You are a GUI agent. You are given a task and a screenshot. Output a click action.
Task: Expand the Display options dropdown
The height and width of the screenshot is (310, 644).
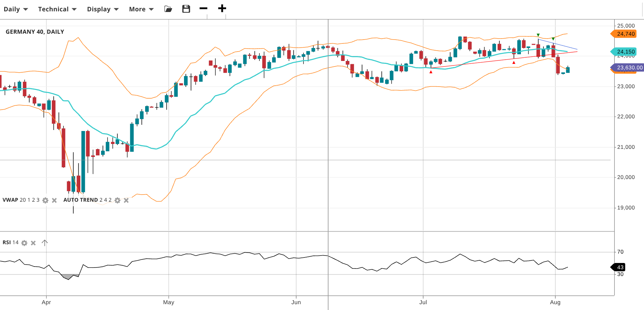click(x=103, y=9)
